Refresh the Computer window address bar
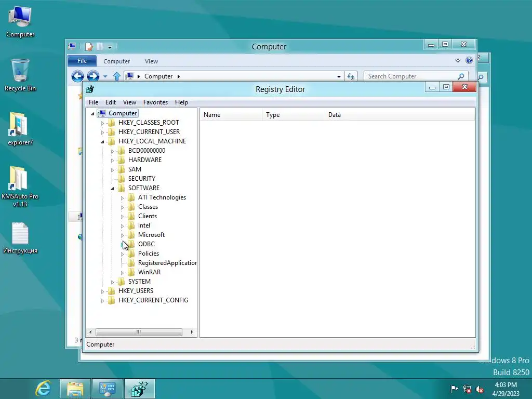This screenshot has width=532, height=399. pos(351,76)
